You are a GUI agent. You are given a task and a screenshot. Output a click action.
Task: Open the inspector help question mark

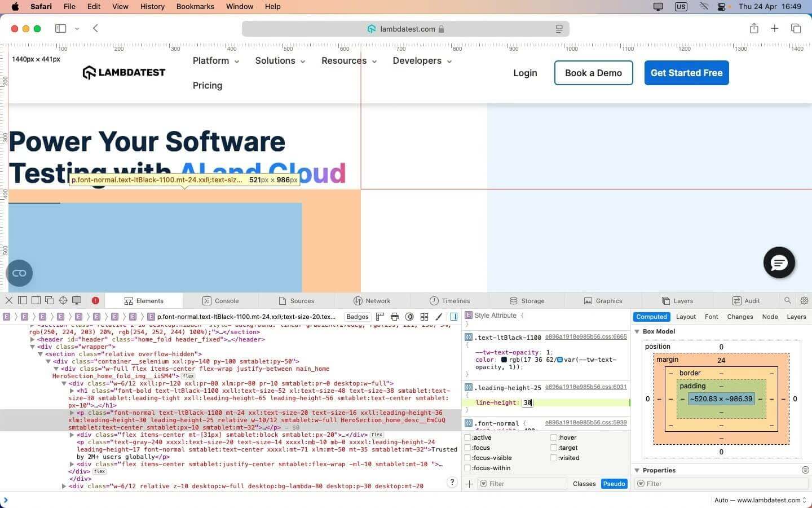click(x=452, y=483)
